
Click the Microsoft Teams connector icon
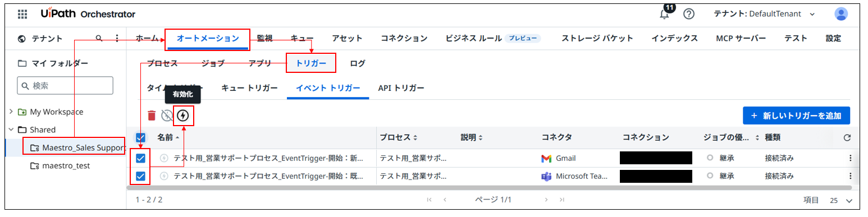click(547, 176)
